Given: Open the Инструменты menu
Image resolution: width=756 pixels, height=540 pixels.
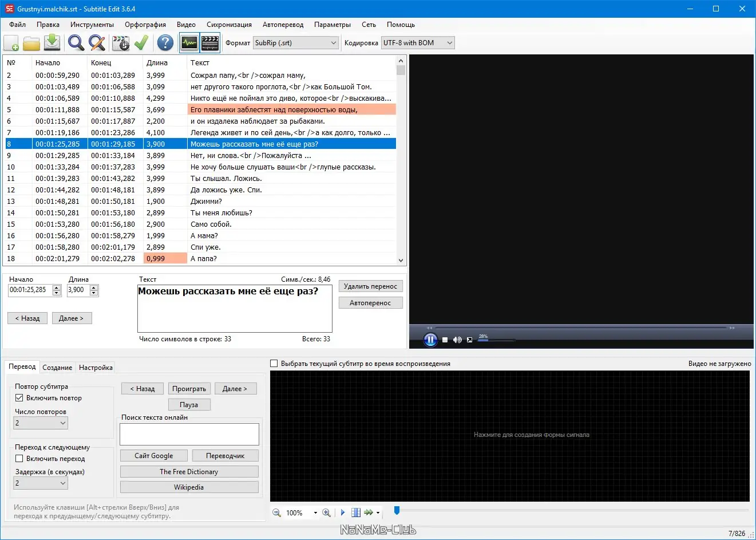Looking at the screenshot, I should pos(92,25).
